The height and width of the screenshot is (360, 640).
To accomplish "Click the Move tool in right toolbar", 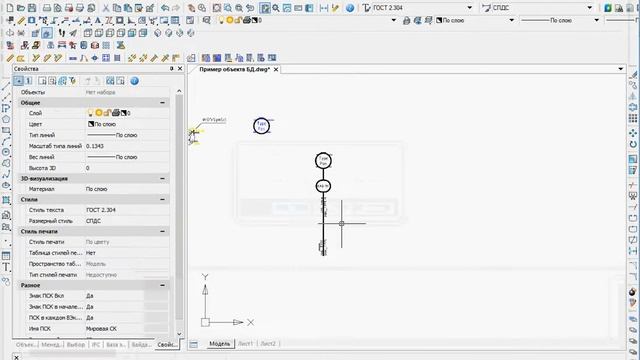I will pos(633,133).
